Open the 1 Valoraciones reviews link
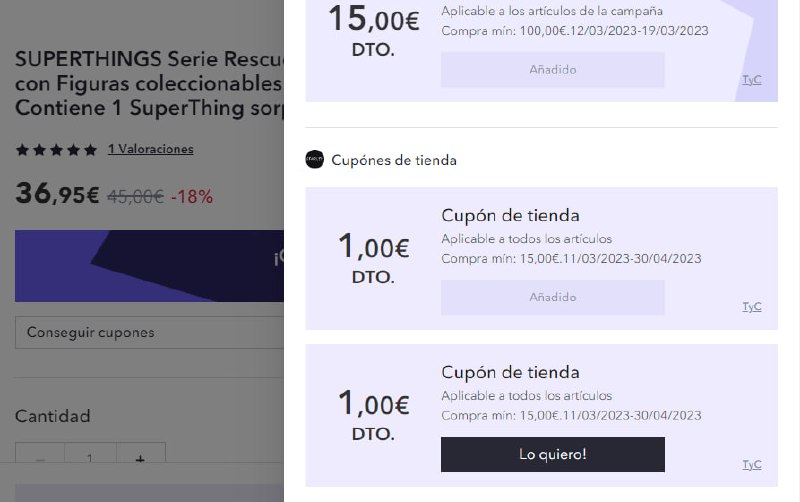 (x=151, y=149)
